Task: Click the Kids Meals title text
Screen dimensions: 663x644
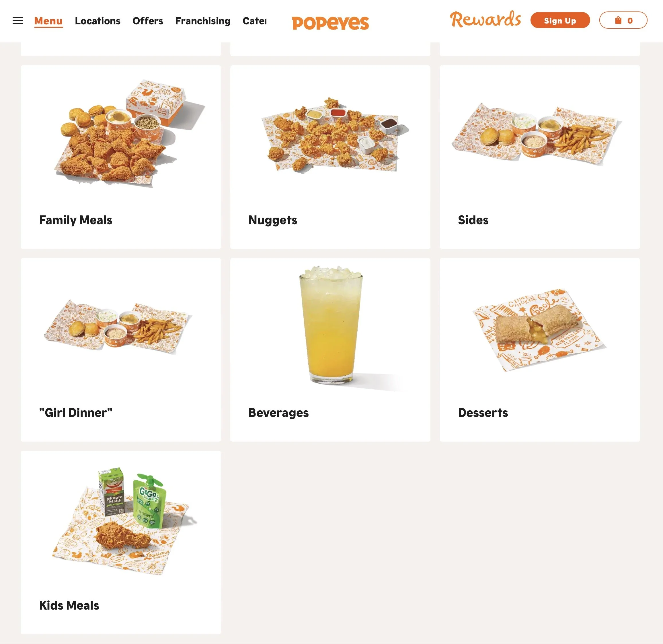Action: pyautogui.click(x=69, y=606)
